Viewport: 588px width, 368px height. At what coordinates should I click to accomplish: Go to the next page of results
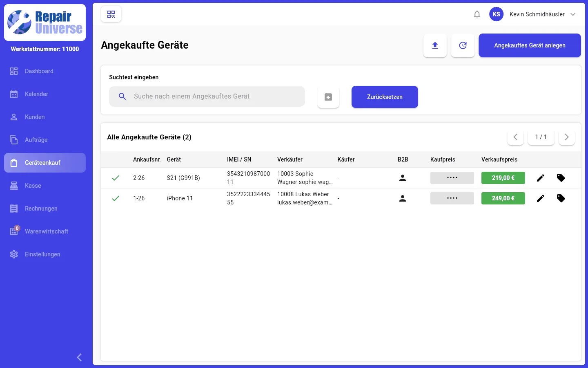click(567, 137)
